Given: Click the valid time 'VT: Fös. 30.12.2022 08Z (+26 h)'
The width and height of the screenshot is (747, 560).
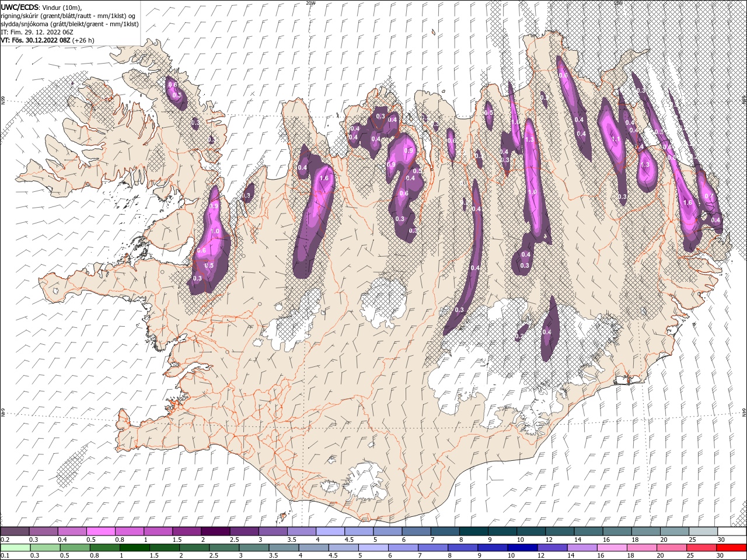Looking at the screenshot, I should tap(47, 40).
